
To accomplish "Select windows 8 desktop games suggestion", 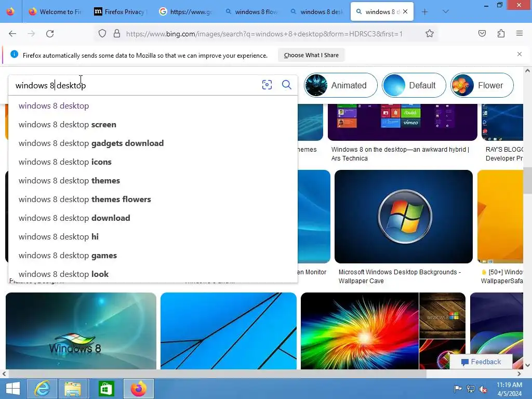I will click(x=153, y=255).
